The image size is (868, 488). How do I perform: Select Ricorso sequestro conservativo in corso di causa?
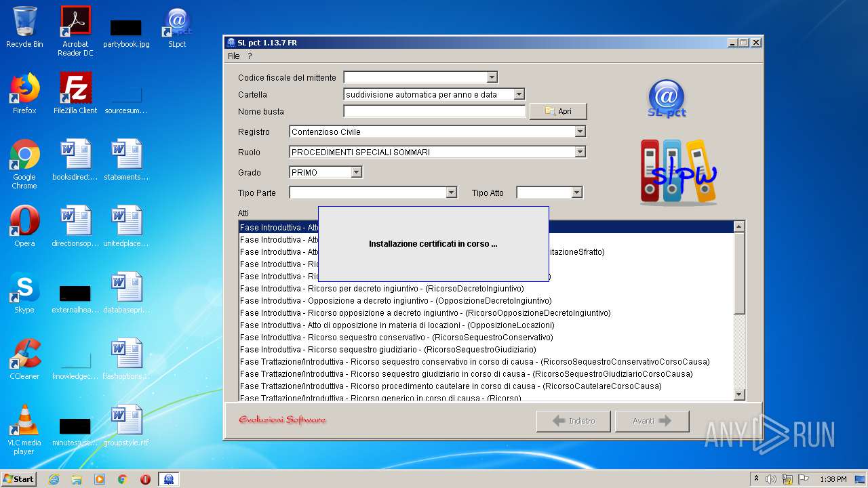point(486,362)
